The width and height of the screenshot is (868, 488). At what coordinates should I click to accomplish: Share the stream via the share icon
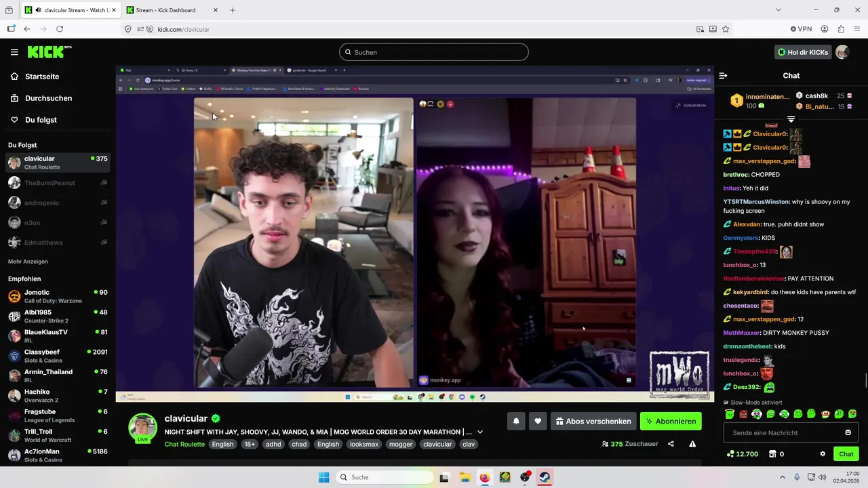(671, 444)
